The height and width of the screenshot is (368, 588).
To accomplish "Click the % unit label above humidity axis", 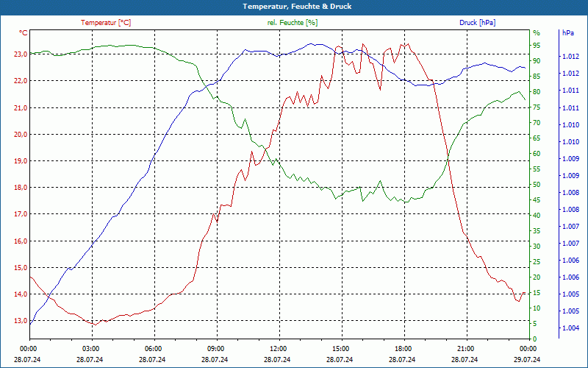I will 537,32.
